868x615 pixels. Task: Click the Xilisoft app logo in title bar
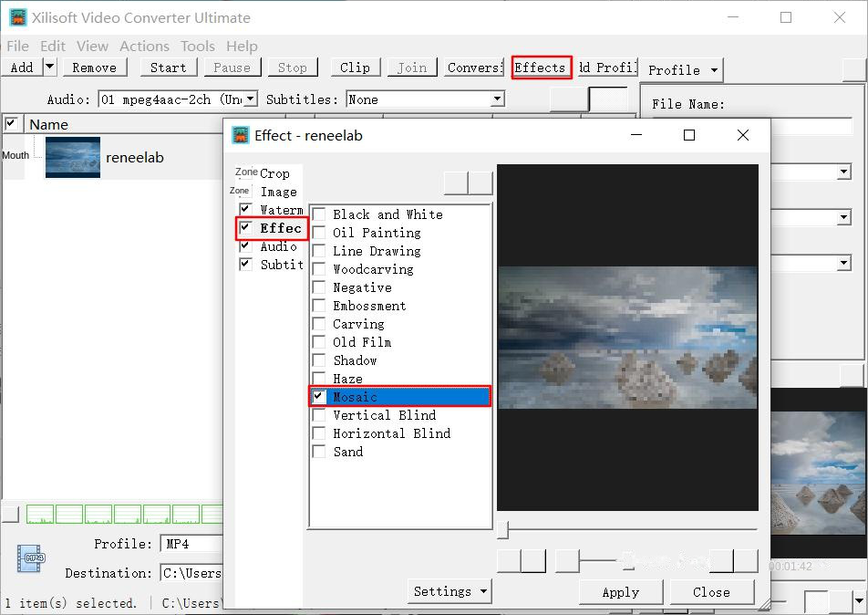coord(17,17)
